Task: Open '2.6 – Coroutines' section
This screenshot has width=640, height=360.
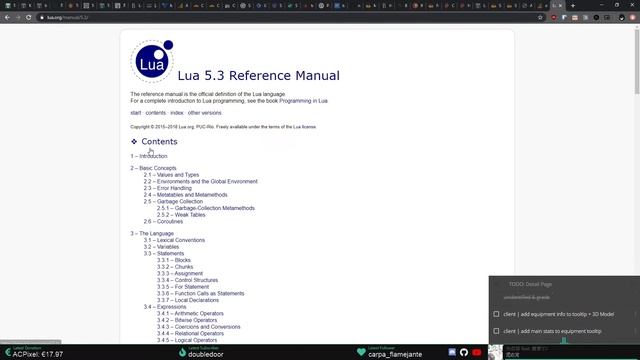Action: [163, 221]
